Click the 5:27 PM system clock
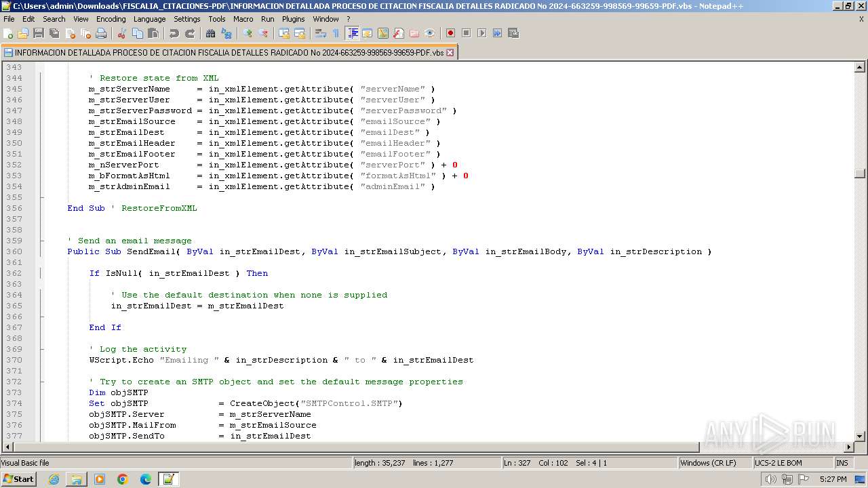 pyautogui.click(x=833, y=479)
